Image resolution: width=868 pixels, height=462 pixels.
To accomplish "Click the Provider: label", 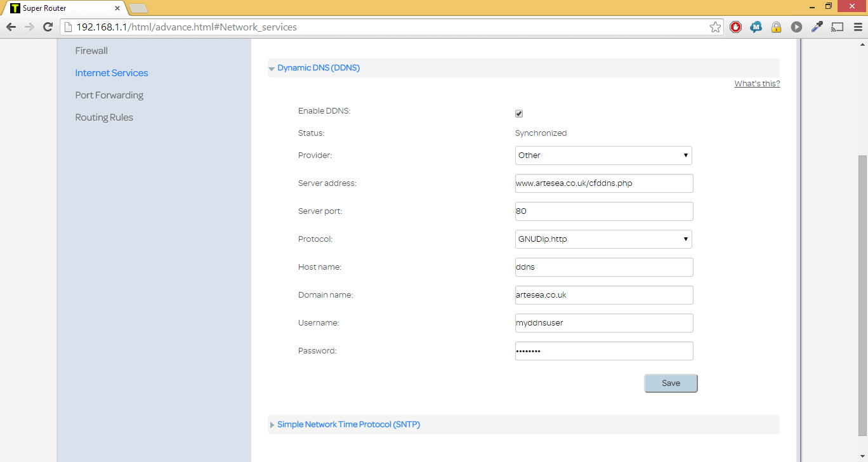I will click(315, 155).
